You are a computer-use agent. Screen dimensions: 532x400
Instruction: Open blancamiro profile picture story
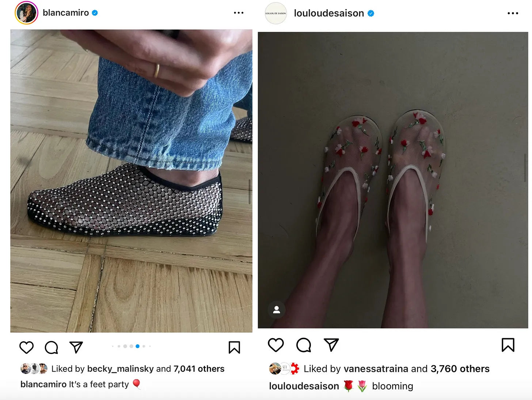click(x=26, y=13)
